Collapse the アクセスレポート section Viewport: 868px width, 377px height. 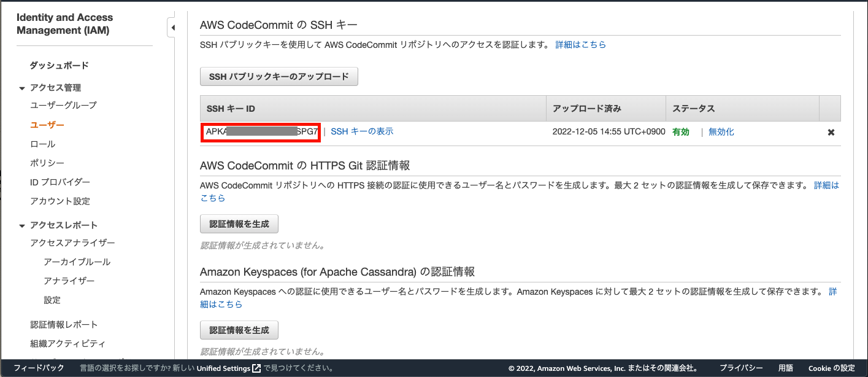click(23, 225)
